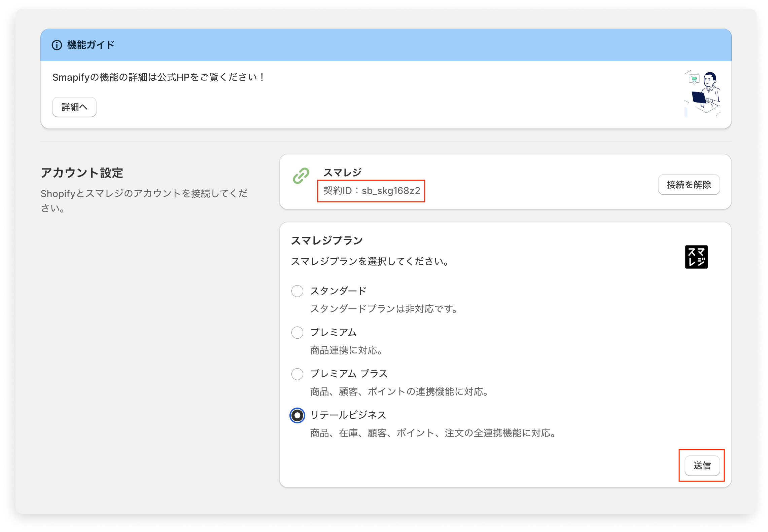Viewport: 768px width, 532px height.
Task: Click the 契約ID：sb_skg168z2 text
Action: click(x=372, y=191)
